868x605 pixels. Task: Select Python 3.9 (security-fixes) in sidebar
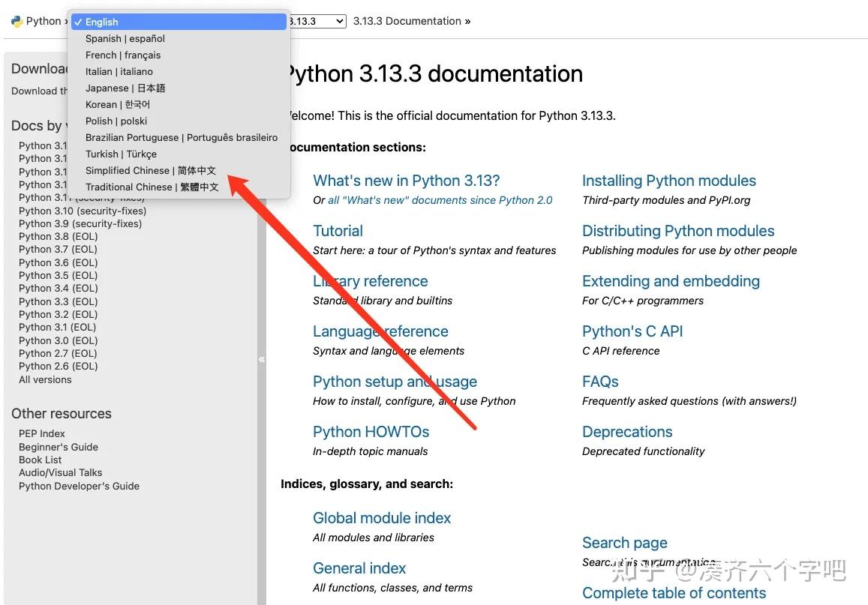[80, 223]
